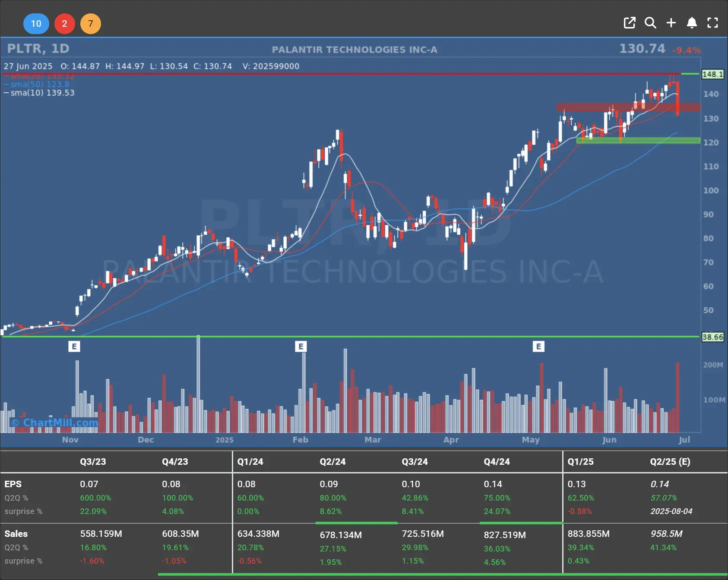Viewport: 728px width, 580px height.
Task: Click the Q4/24 column header
Action: pyautogui.click(x=497, y=461)
